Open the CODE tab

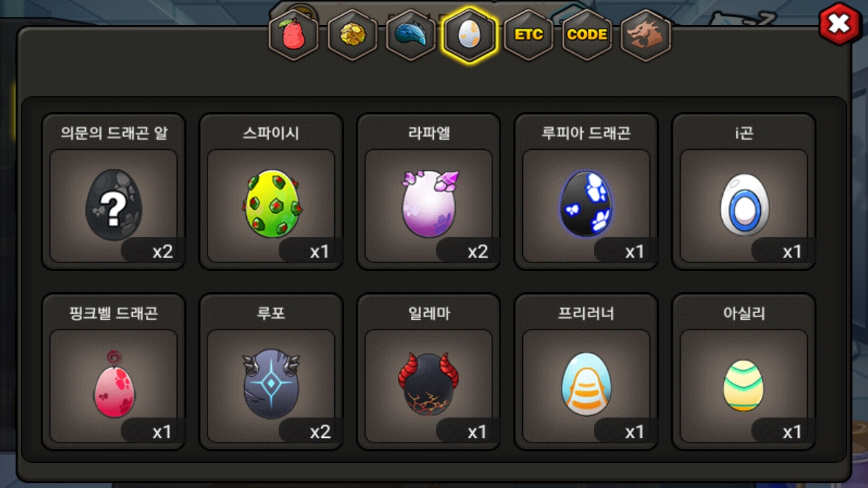(x=587, y=35)
